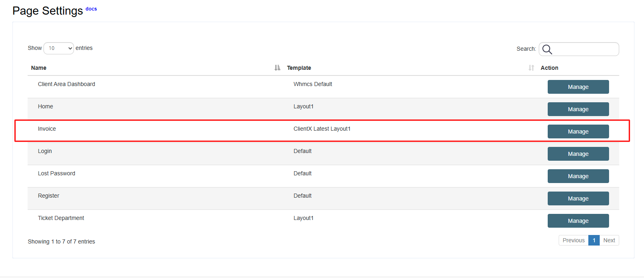The width and height of the screenshot is (644, 278).
Task: Click the Template column header text
Action: 299,68
